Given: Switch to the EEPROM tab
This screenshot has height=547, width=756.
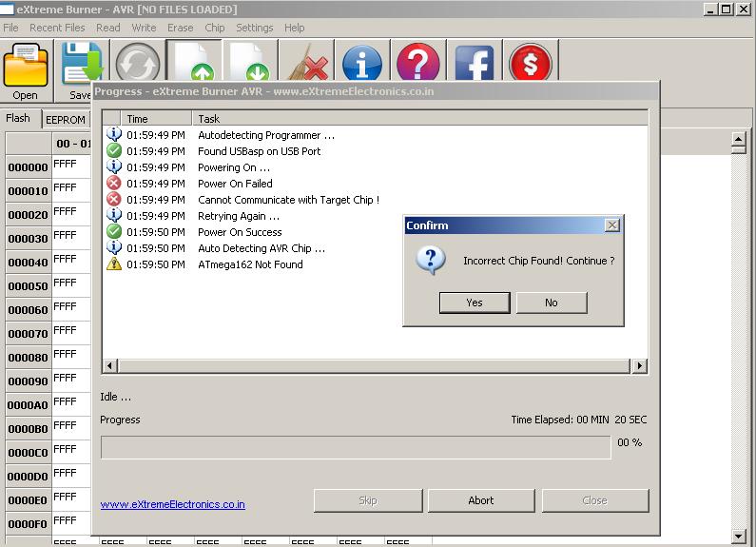Looking at the screenshot, I should point(66,120).
